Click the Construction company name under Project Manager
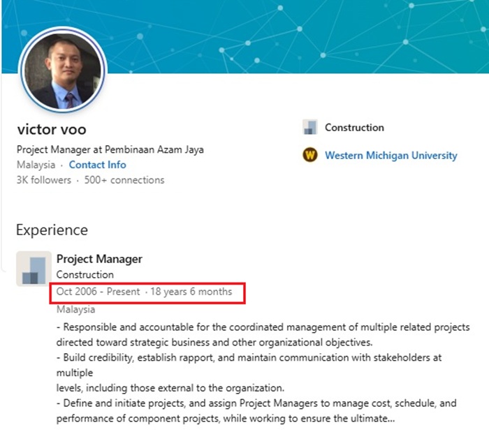489x448 pixels. 85,275
